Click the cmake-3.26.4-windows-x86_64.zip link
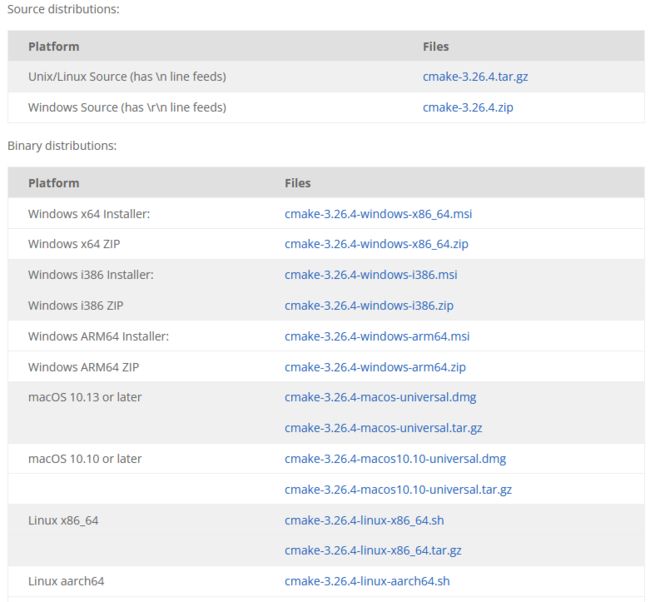 click(x=376, y=244)
